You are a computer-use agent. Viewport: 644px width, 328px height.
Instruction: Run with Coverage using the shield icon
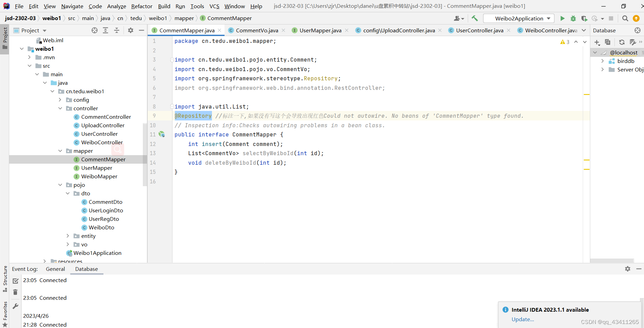(584, 18)
